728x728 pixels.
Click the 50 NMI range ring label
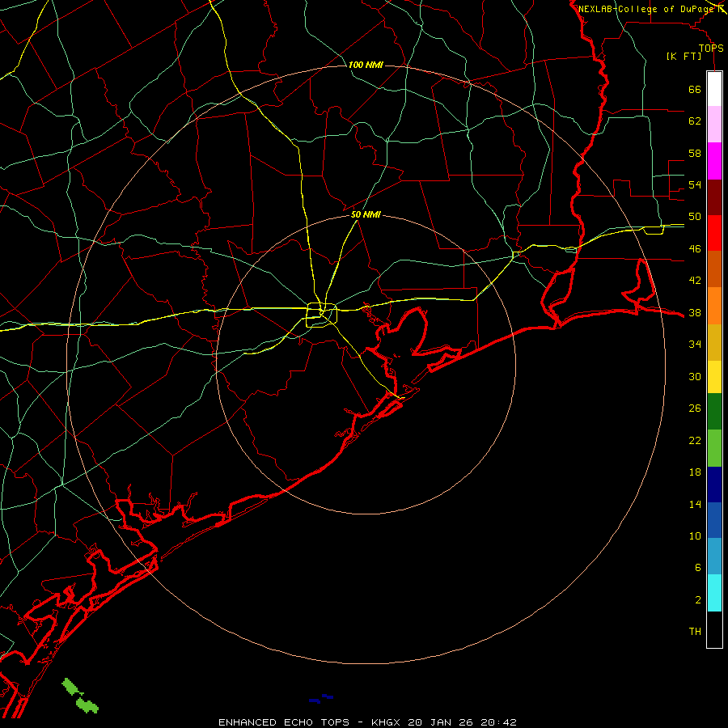point(366,214)
